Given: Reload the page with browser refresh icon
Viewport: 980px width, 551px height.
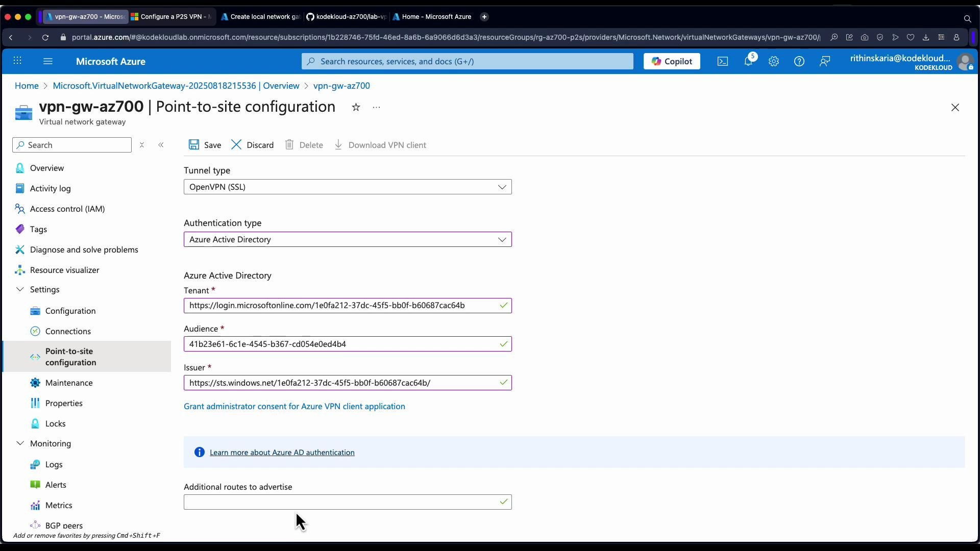Looking at the screenshot, I should (x=45, y=37).
